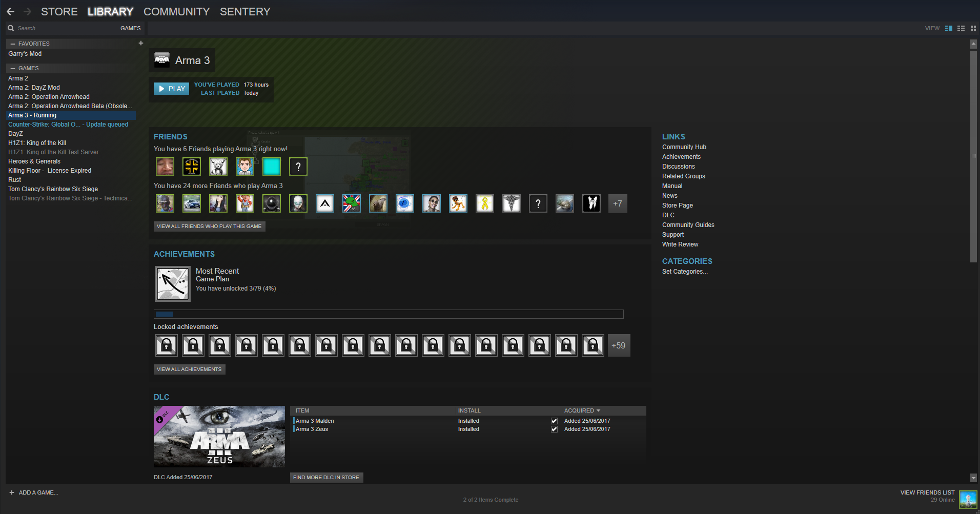This screenshot has height=514, width=980.
Task: Show the +7 more friends tile
Action: (x=618, y=203)
